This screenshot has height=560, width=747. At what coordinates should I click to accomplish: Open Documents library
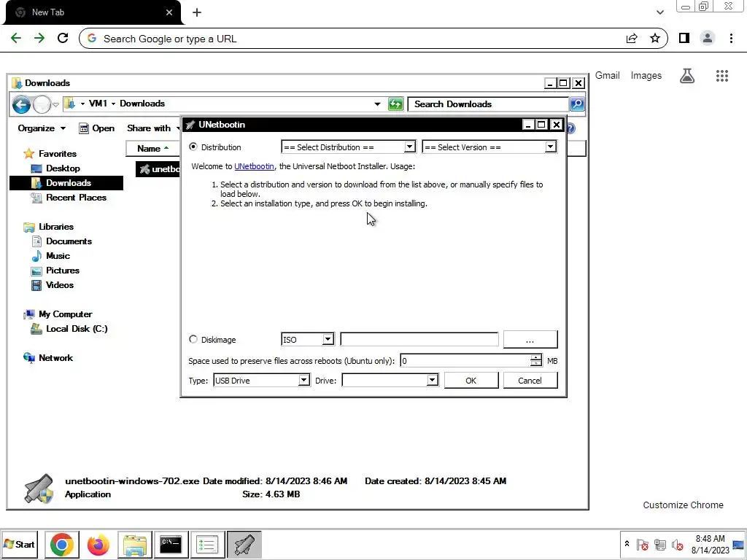tap(61, 241)
